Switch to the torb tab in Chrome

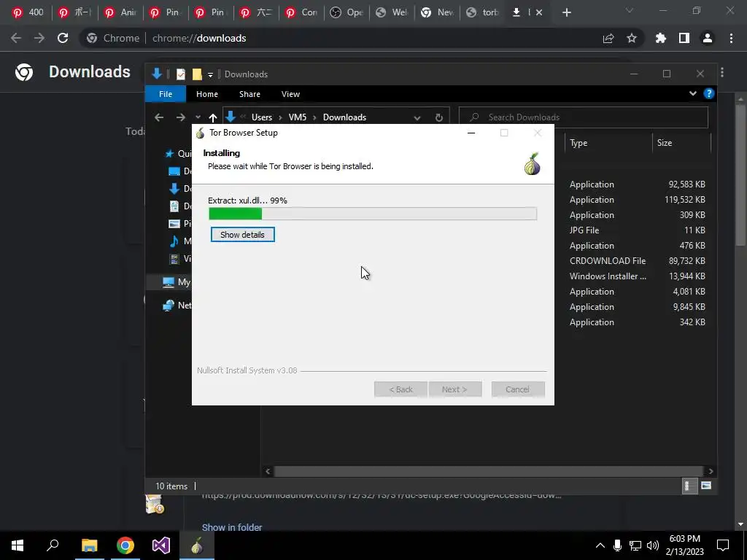pyautogui.click(x=483, y=12)
